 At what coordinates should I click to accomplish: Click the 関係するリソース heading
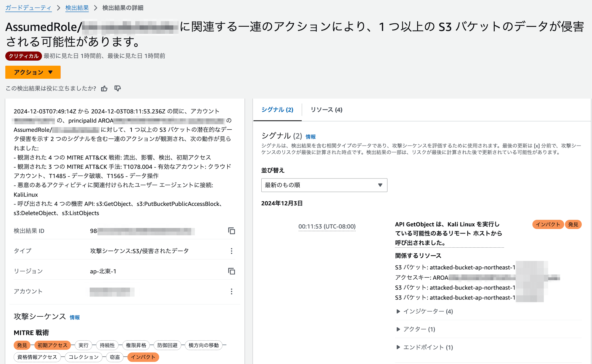click(418, 256)
